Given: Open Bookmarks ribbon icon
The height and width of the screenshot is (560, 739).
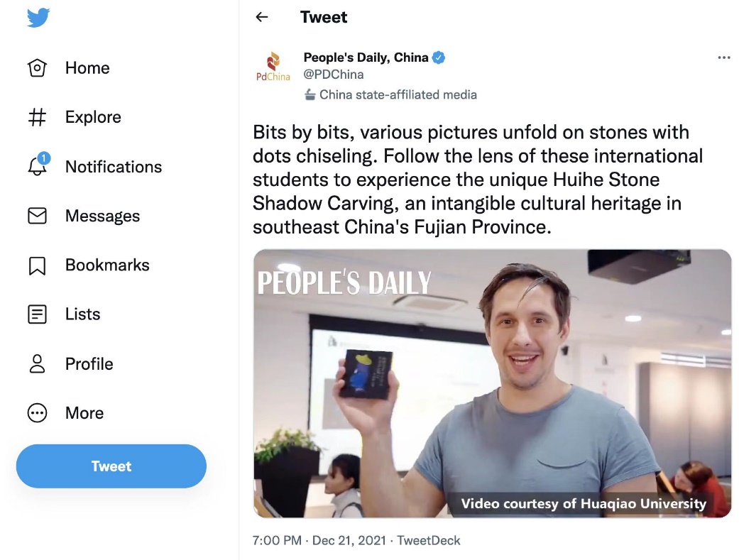Looking at the screenshot, I should 37,265.
